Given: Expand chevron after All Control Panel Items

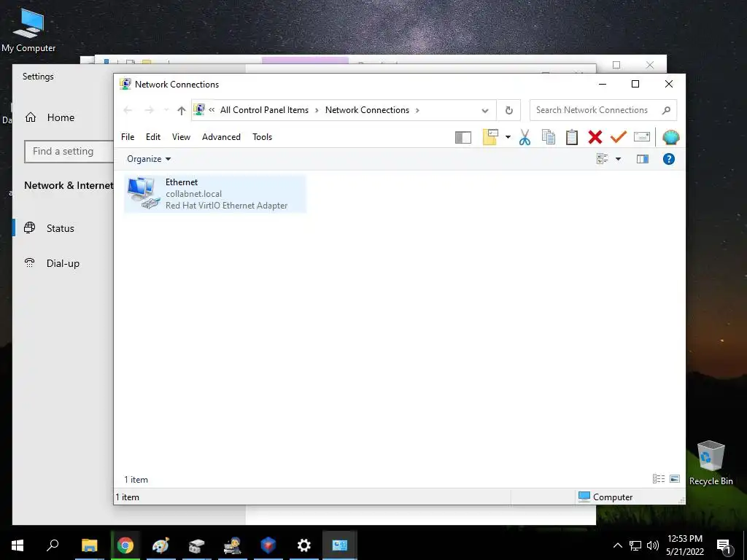Looking at the screenshot, I should [x=317, y=111].
